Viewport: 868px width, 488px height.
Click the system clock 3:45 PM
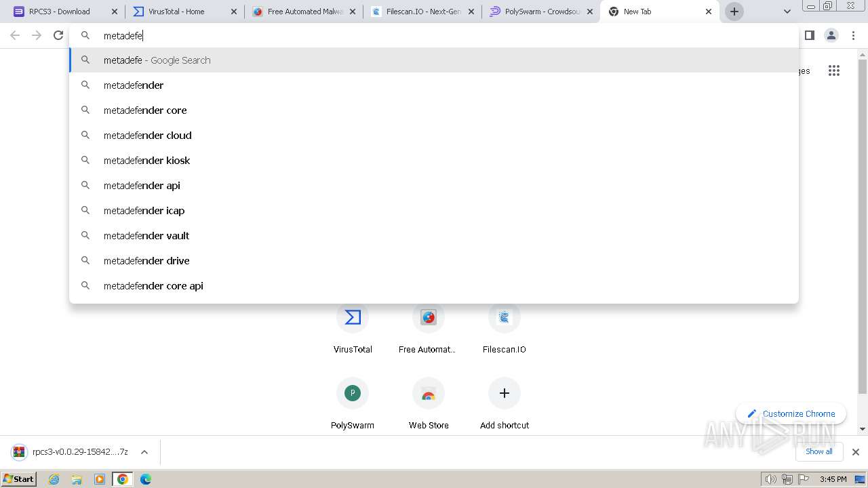(x=833, y=479)
